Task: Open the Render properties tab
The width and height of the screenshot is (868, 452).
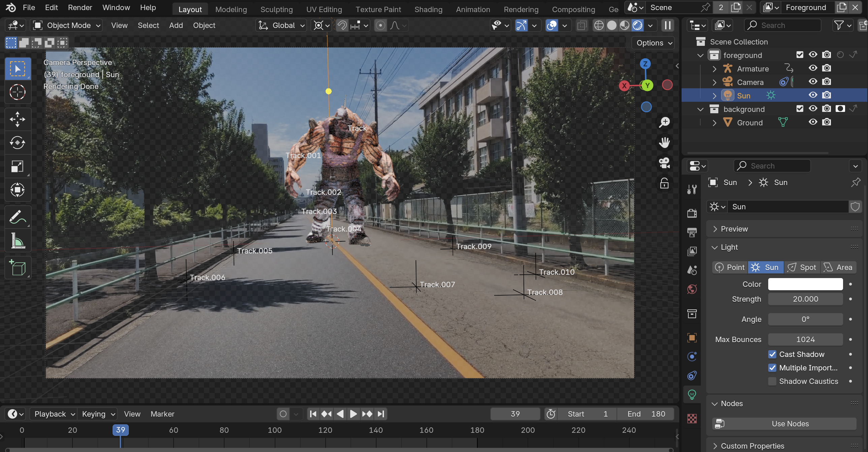Action: pyautogui.click(x=692, y=213)
